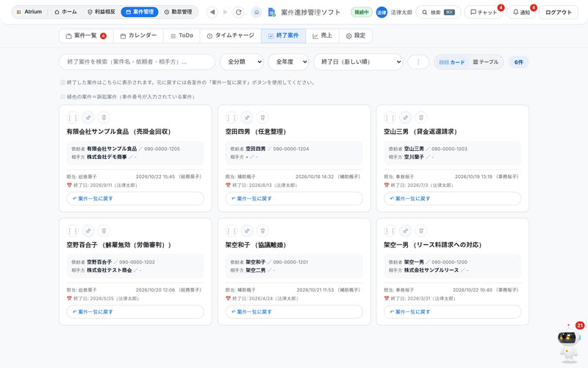The height and width of the screenshot is (368, 588).
Task: Click the 法律 user avatar icon
Action: pos(381,12)
